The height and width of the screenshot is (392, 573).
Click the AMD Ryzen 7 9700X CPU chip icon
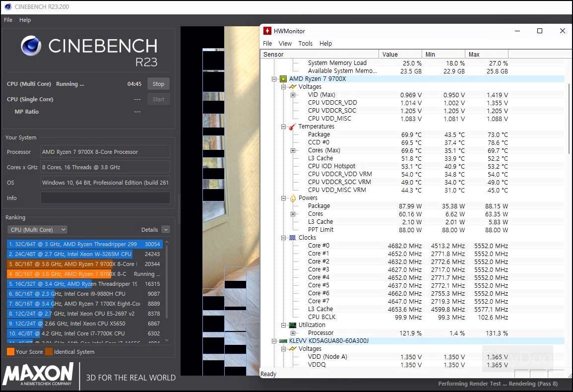coord(283,79)
